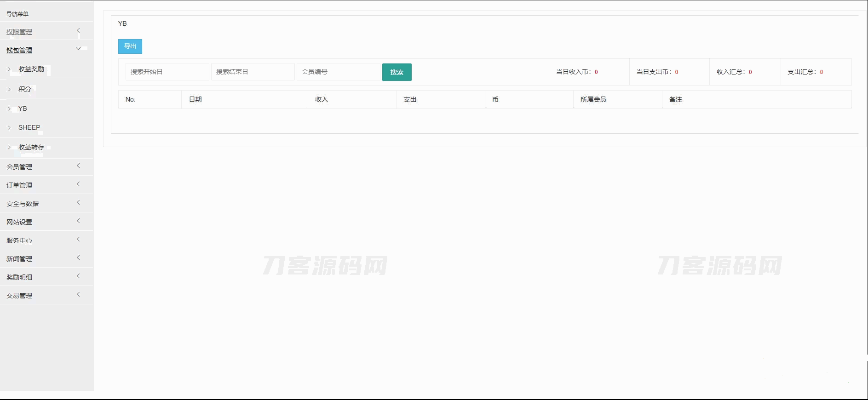Click the green 搜索 search button
Image resolution: width=868 pixels, height=400 pixels.
(397, 72)
